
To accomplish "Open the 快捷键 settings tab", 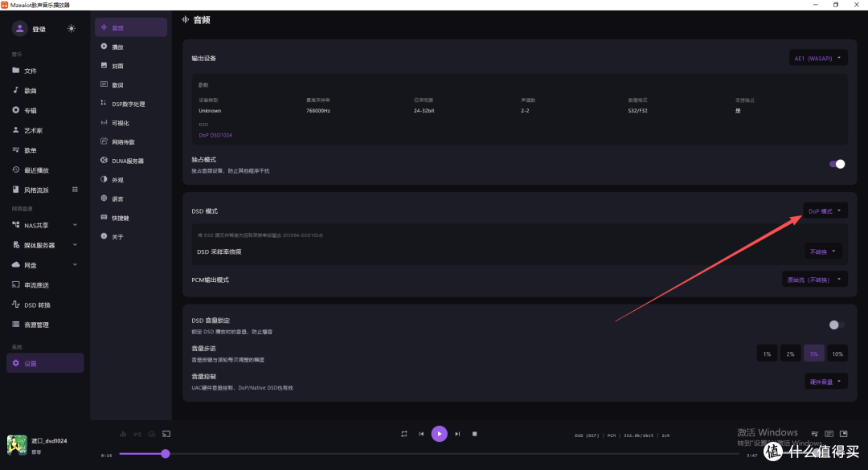I will point(131,218).
